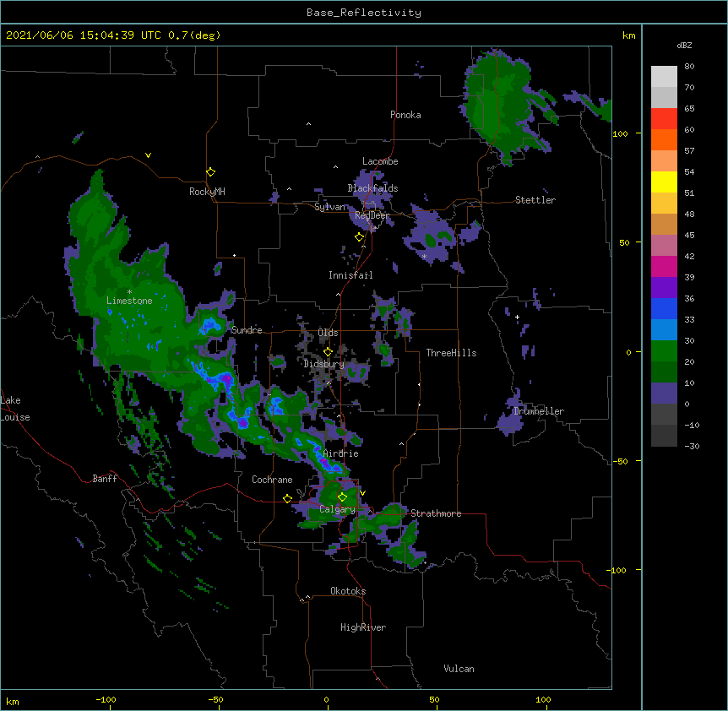
Task: Click the RedDeer city label
Action: click(x=372, y=215)
